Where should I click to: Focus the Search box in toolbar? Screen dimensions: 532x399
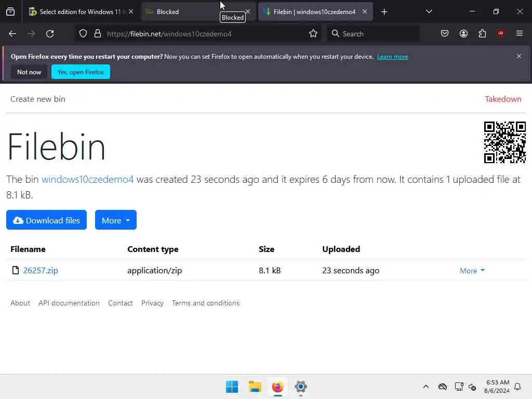point(373,34)
